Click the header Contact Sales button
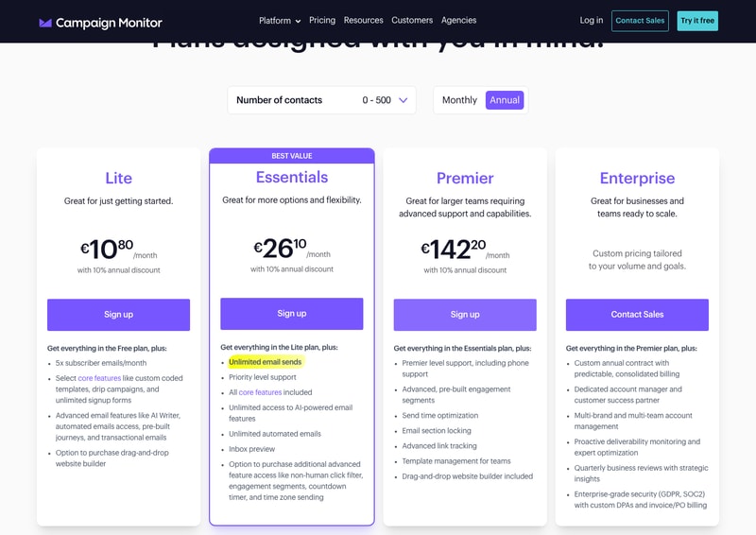The image size is (756, 535). (x=640, y=21)
